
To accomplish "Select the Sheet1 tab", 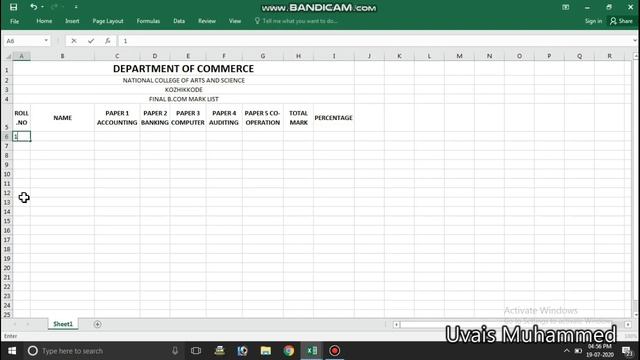I will [x=63, y=324].
